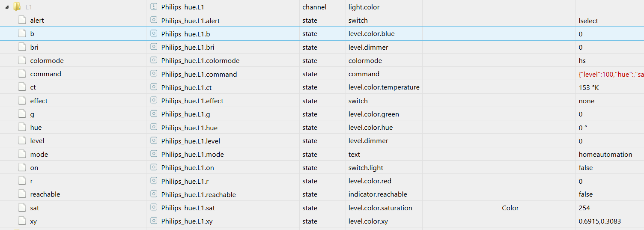The height and width of the screenshot is (230, 644).
Task: Click the indicator.reachable role text
Action: 378,194
